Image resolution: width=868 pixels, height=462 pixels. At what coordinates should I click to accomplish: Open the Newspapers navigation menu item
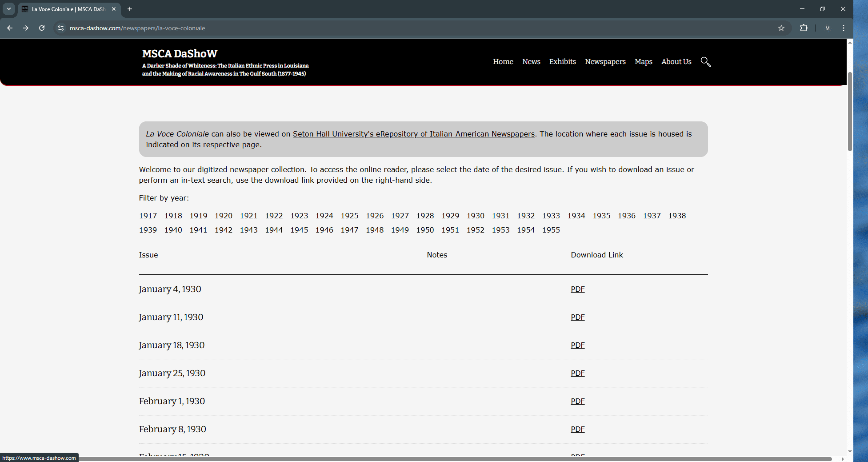click(x=605, y=62)
